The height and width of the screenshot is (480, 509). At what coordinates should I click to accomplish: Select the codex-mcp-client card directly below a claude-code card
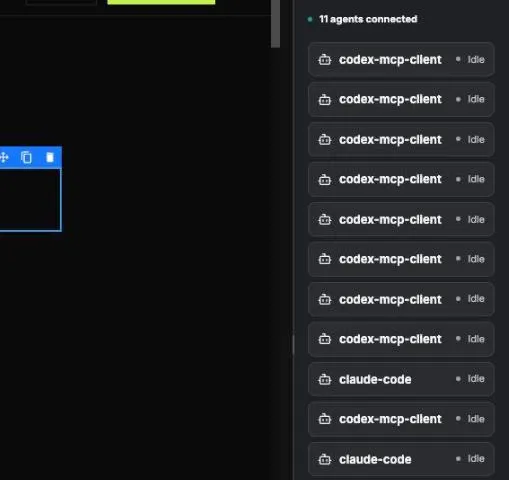(x=401, y=419)
